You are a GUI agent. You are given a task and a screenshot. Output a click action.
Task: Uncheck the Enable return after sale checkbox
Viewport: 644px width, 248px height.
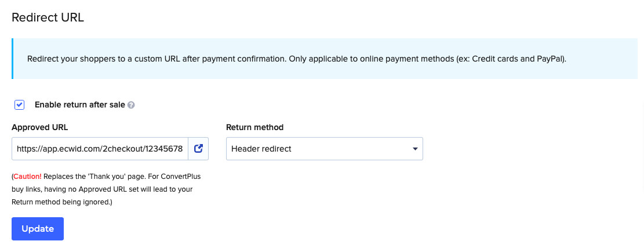pyautogui.click(x=19, y=105)
